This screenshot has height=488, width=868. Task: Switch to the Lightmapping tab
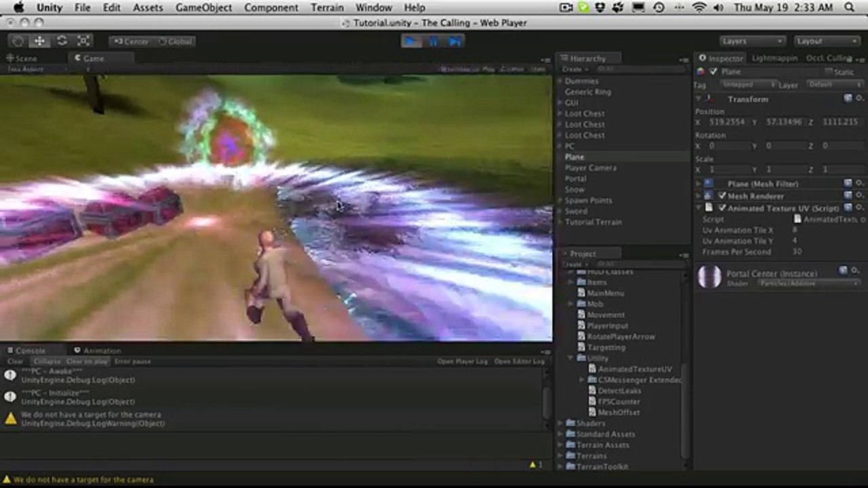[x=774, y=58]
